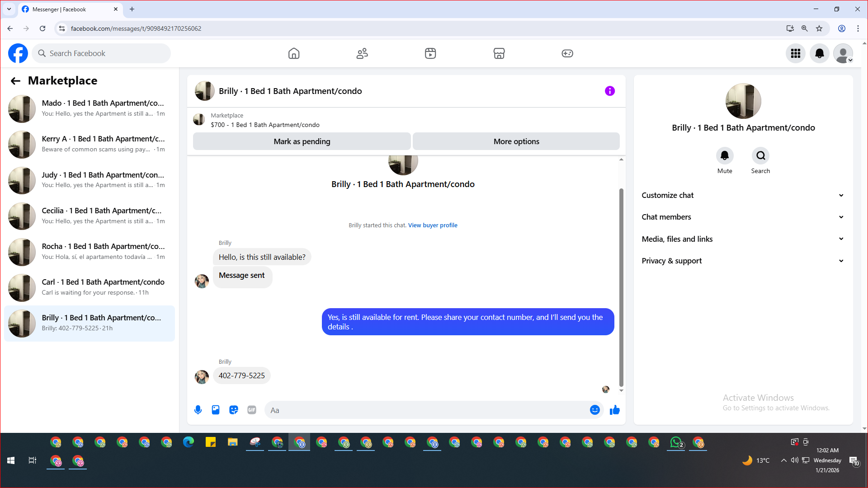Open Task View on the taskbar
The height and width of the screenshot is (488, 868).
(33, 460)
